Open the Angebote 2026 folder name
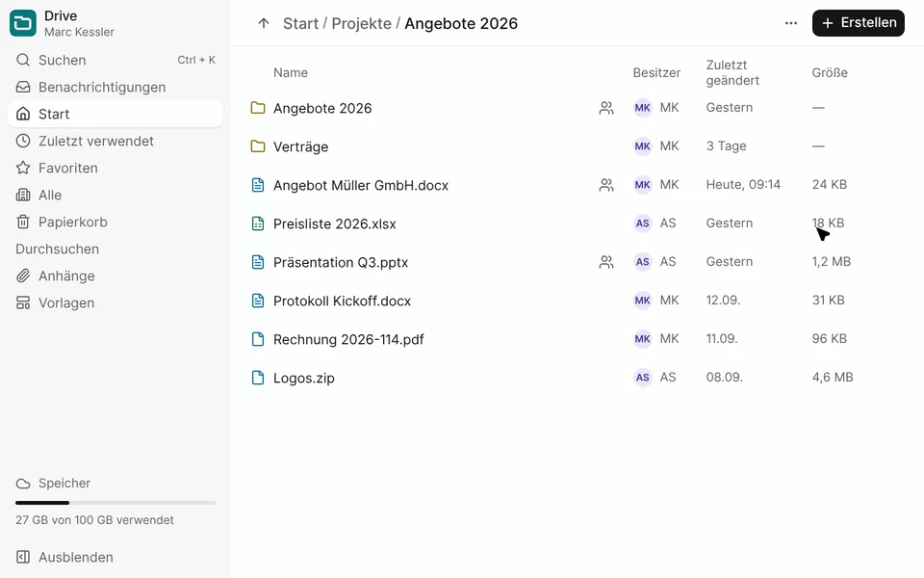Image resolution: width=924 pixels, height=578 pixels. pyautogui.click(x=322, y=108)
